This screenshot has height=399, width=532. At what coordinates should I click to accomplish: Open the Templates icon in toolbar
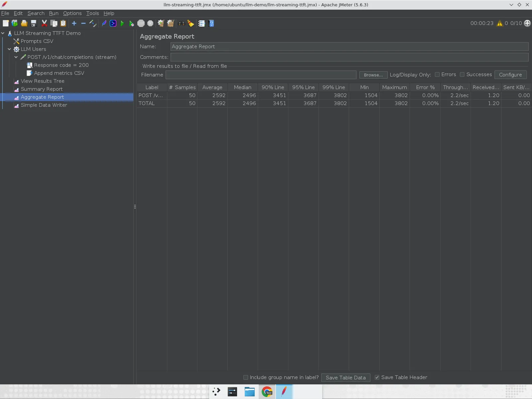tap(15, 23)
